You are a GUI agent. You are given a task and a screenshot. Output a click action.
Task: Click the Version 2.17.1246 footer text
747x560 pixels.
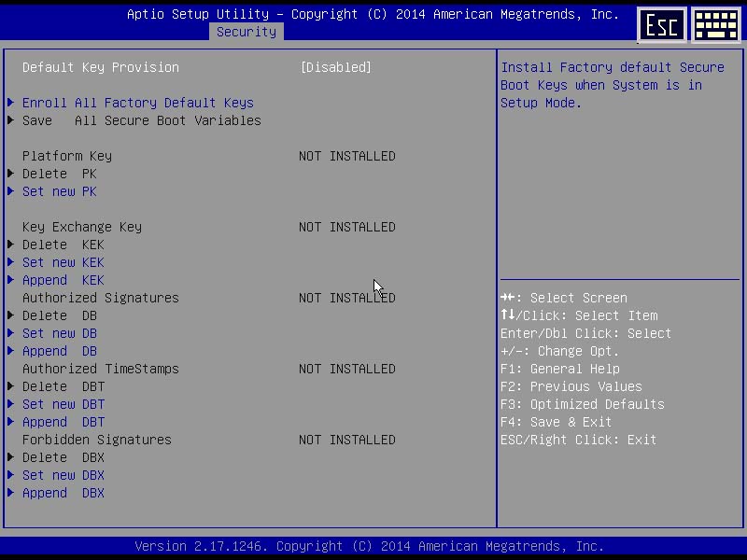click(369, 546)
